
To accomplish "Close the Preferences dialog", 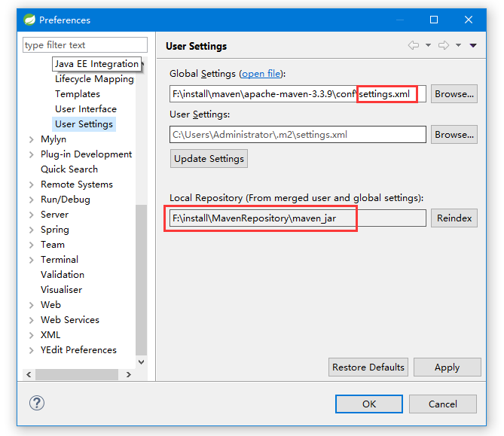I will pyautogui.click(x=469, y=20).
